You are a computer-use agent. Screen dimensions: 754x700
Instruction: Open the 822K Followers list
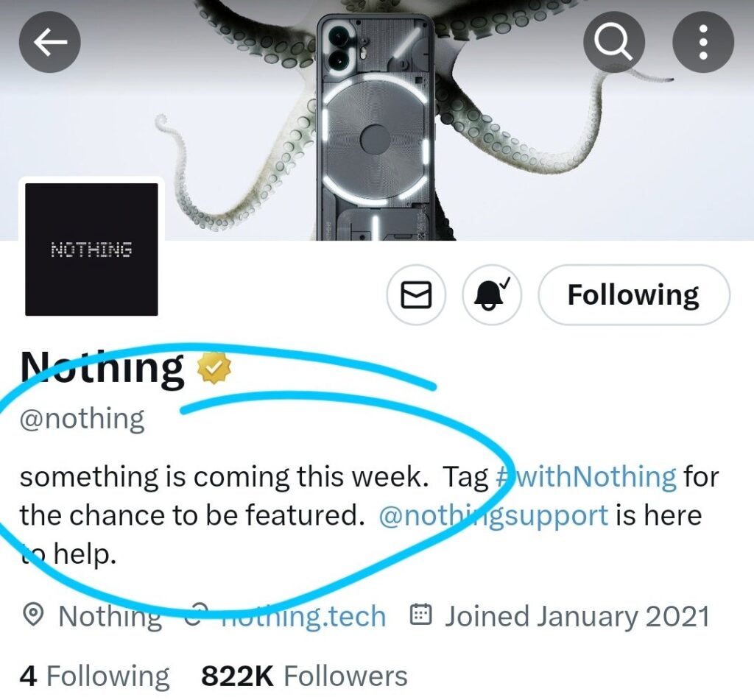coord(303,676)
